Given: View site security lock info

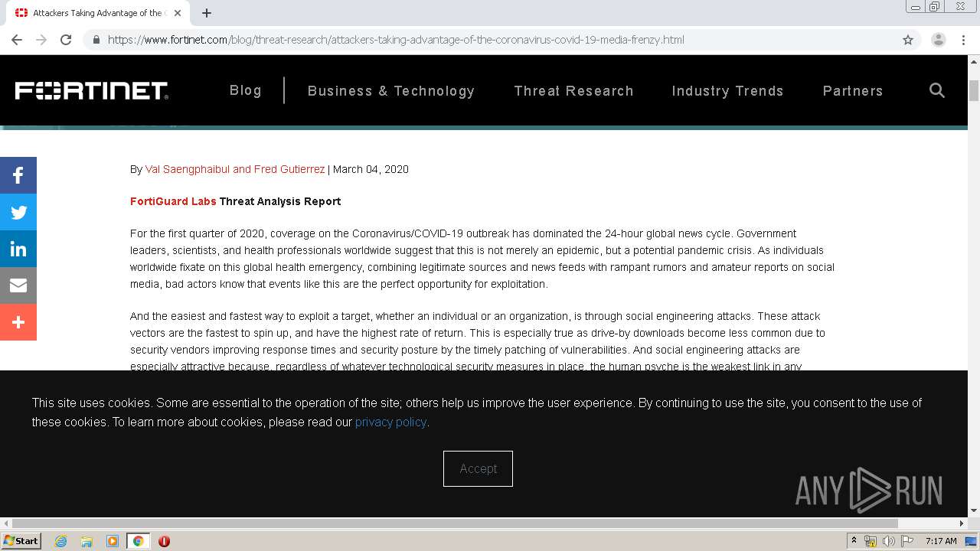Looking at the screenshot, I should pos(96,40).
